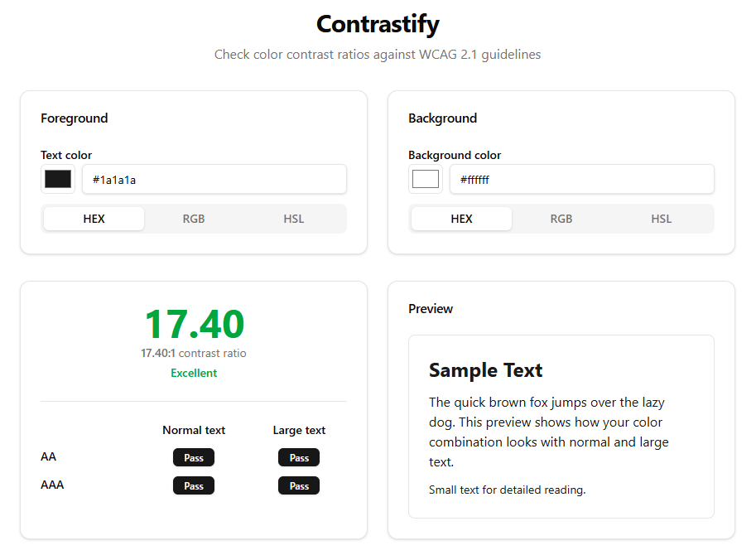Click the AA large text Pass badge

point(299,457)
